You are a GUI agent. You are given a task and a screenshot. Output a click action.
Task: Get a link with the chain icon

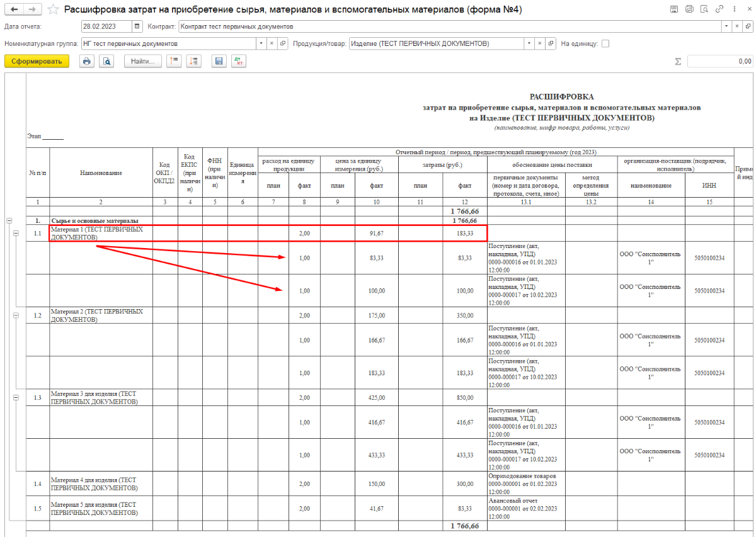[719, 9]
